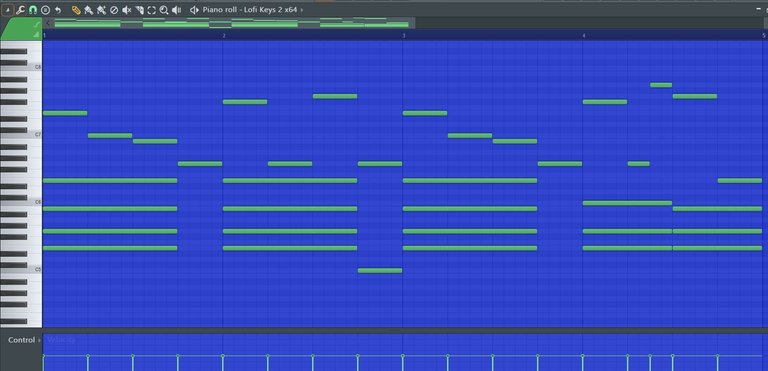
Task: Open the piano roll menu arrow
Action: pos(7,10)
